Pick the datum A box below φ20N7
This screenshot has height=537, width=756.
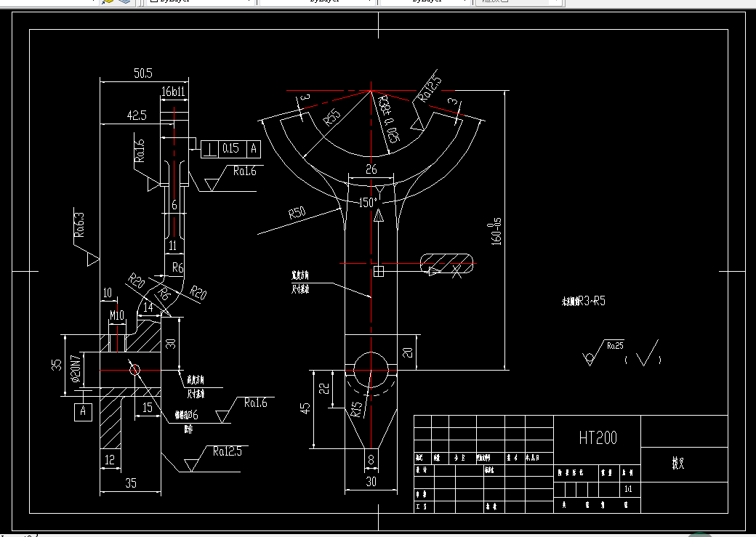(x=83, y=412)
